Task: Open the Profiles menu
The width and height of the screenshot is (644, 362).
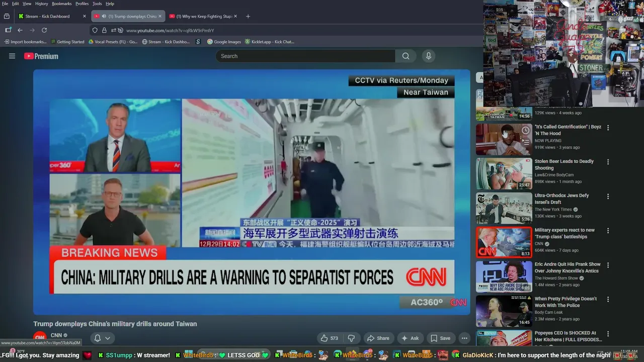Action: coord(82,4)
